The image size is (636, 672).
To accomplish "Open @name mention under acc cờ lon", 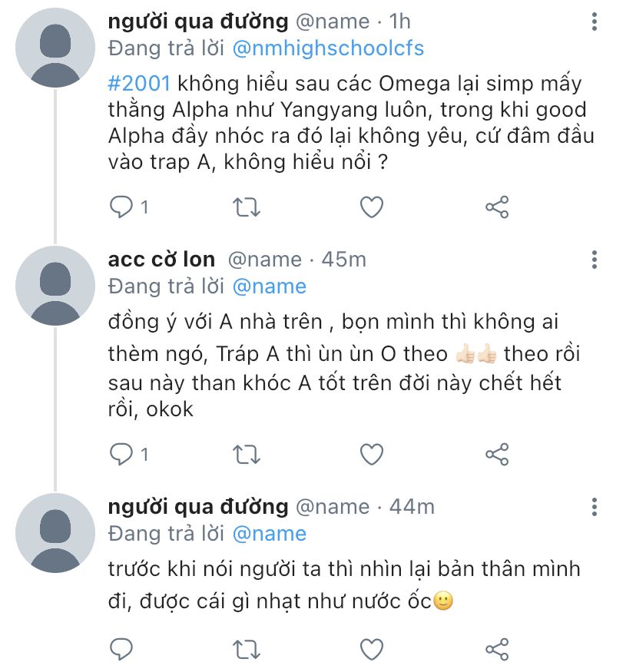I will click(270, 286).
